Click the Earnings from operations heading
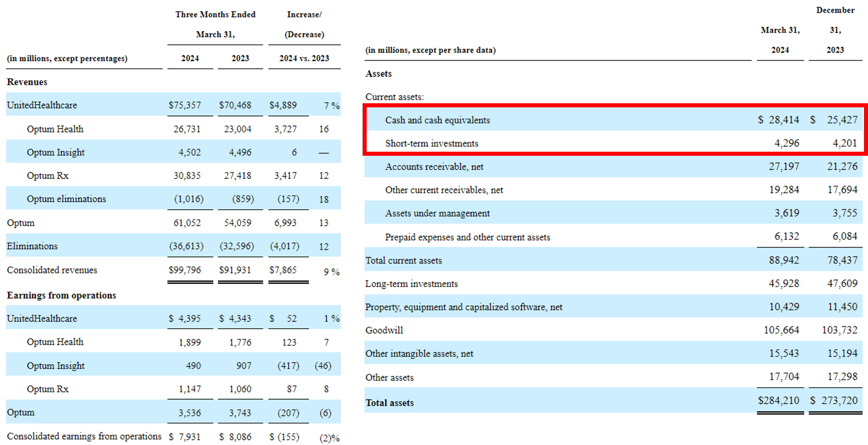The image size is (868, 445). [x=61, y=295]
